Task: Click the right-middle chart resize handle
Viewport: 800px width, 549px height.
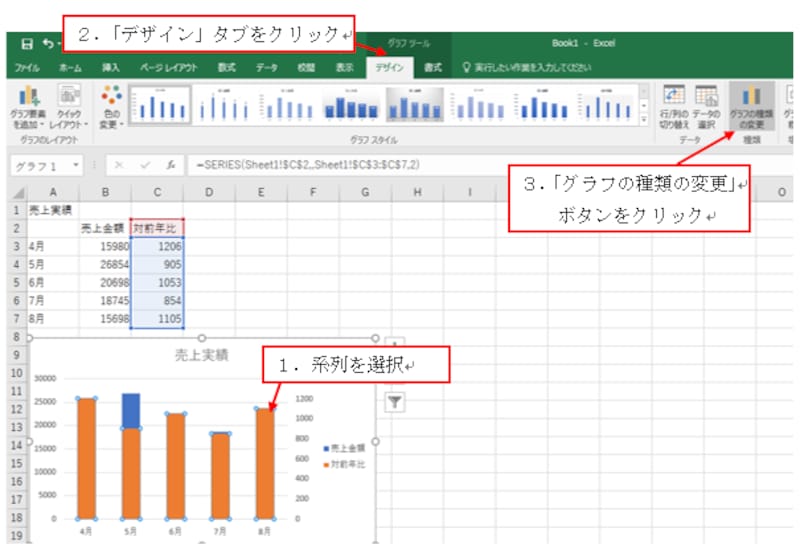Action: [376, 441]
